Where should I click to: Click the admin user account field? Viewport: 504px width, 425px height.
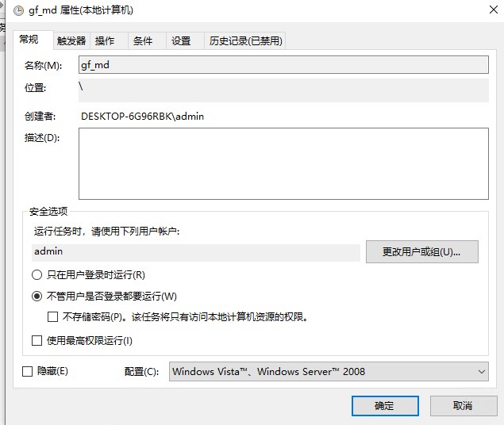[196, 251]
